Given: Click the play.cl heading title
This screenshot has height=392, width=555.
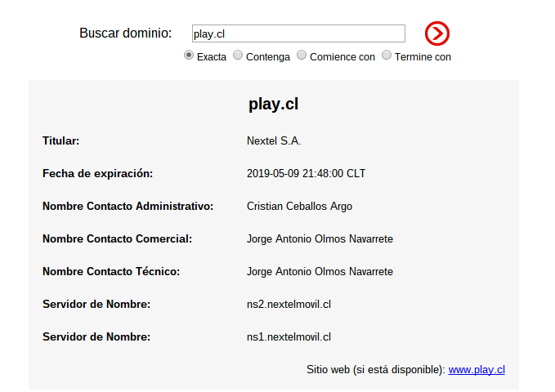Looking at the screenshot, I should coord(273,104).
